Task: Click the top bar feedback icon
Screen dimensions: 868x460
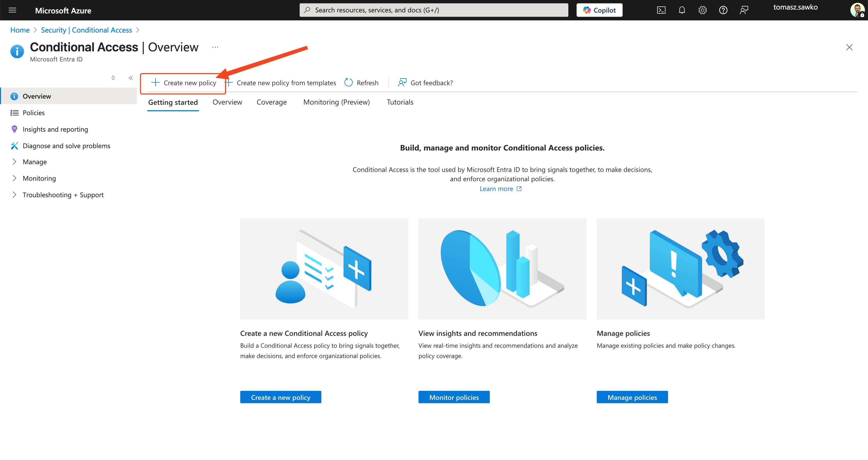Action: (744, 10)
